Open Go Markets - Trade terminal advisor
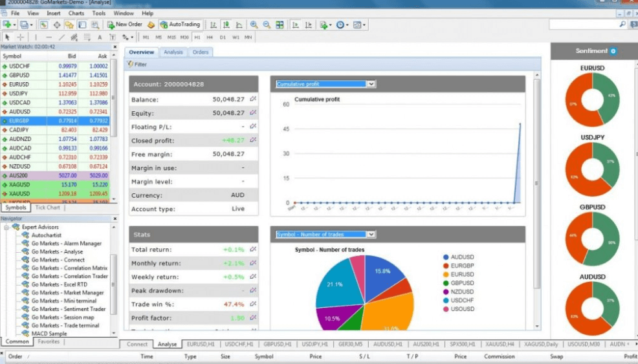This screenshot has height=364, width=638. coord(65,325)
